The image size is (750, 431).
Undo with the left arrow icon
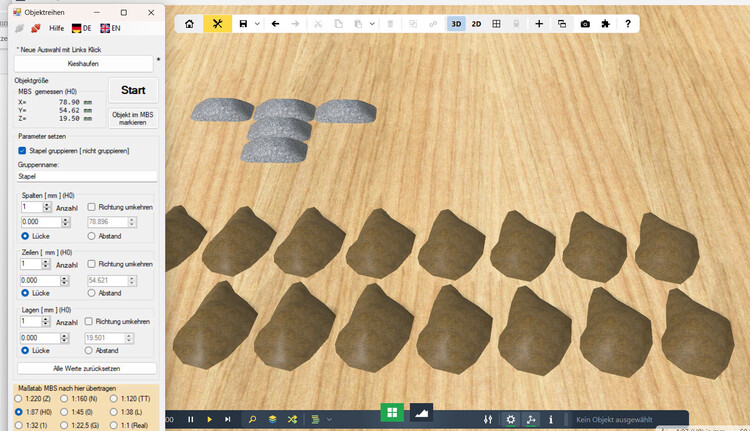tap(276, 24)
